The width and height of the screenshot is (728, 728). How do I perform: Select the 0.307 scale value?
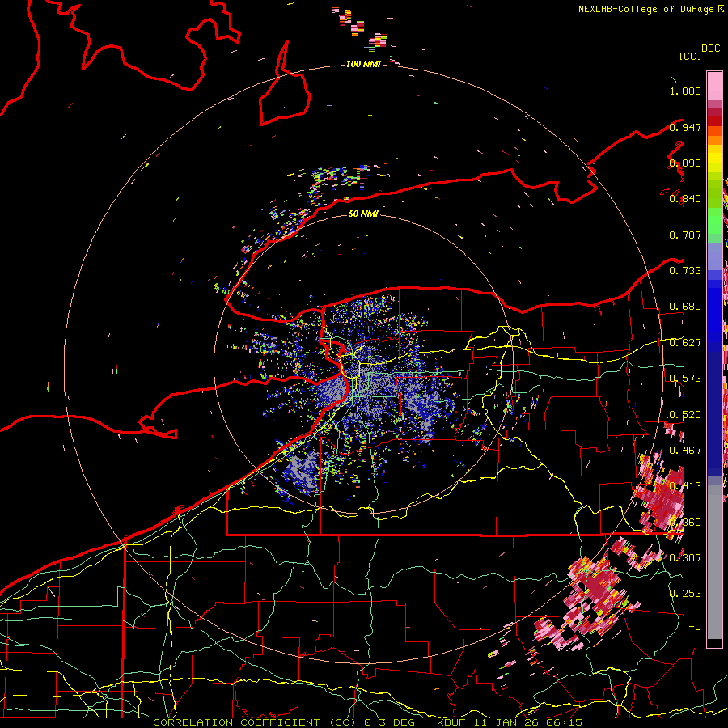(685, 557)
